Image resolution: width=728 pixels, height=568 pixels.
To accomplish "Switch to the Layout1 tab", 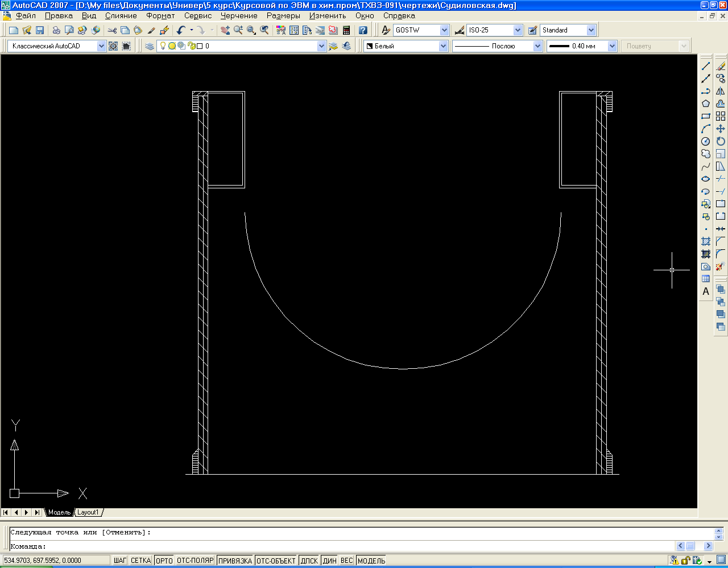I will coord(88,512).
